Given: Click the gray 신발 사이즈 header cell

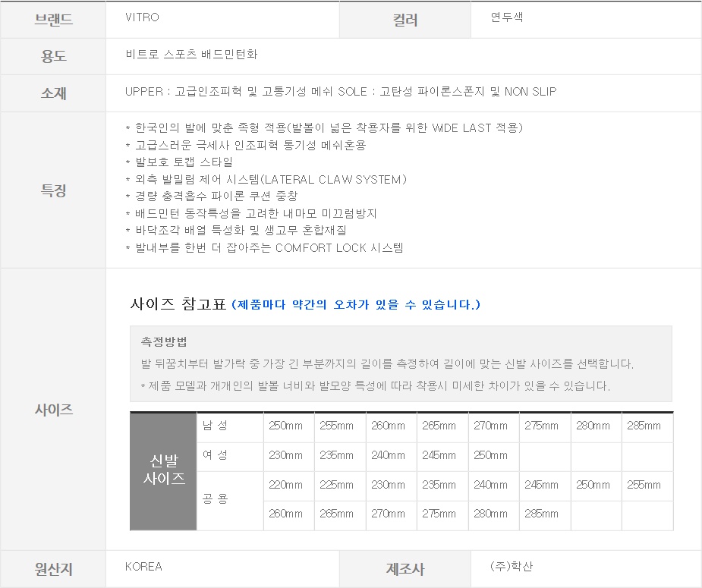Looking at the screenshot, I should [164, 470].
